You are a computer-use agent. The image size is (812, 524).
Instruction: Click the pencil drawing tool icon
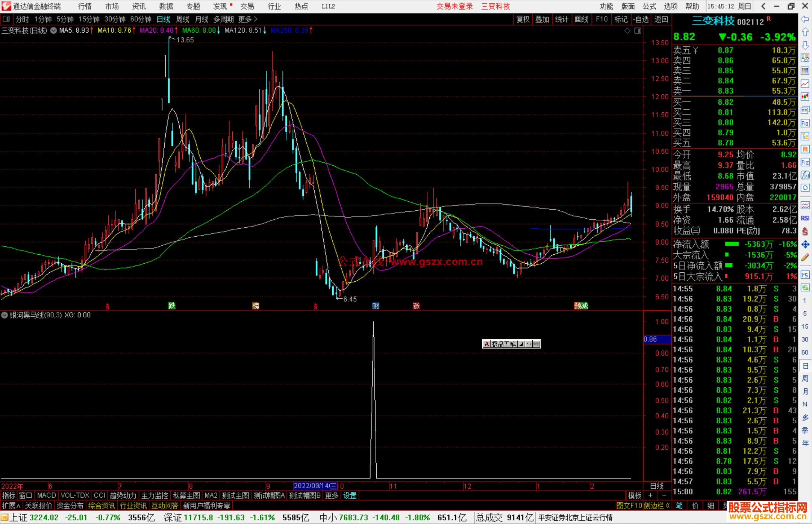[x=805, y=258]
